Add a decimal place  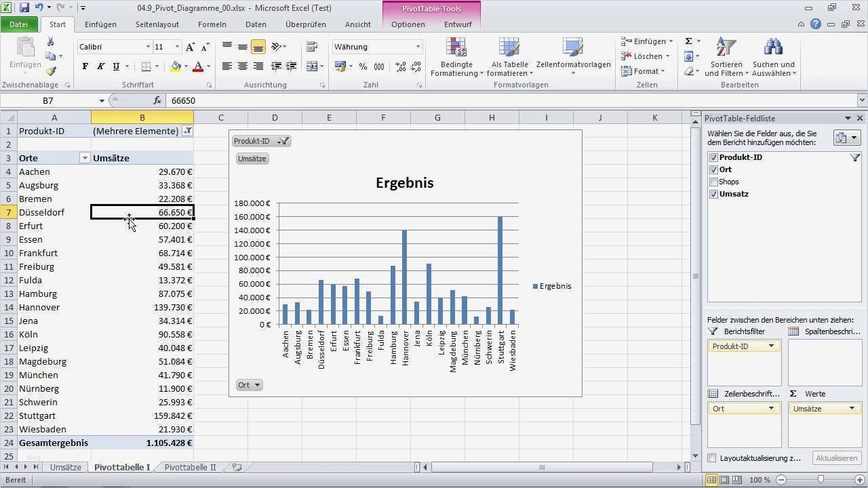pos(400,66)
